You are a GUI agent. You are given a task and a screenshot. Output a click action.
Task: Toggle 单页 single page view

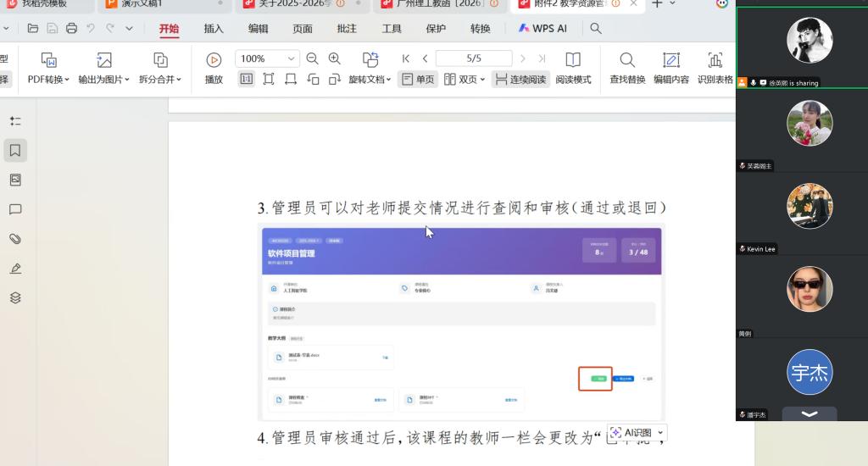coord(418,79)
